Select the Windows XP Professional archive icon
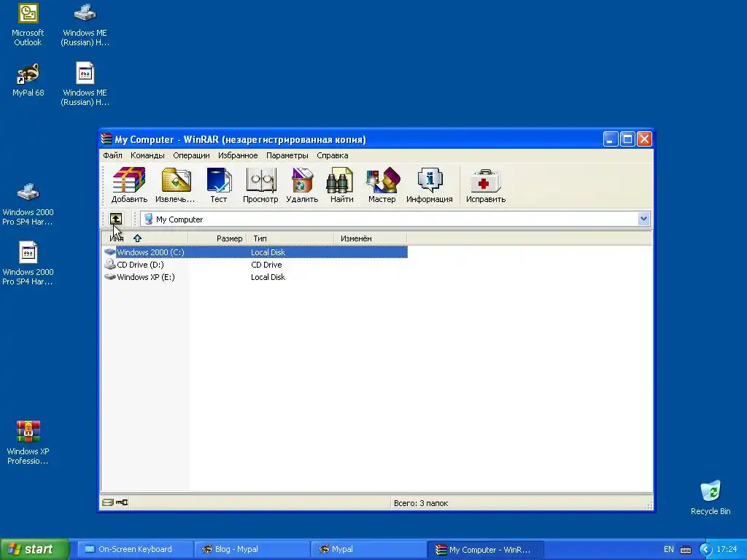Image resolution: width=747 pixels, height=560 pixels. pos(28,443)
